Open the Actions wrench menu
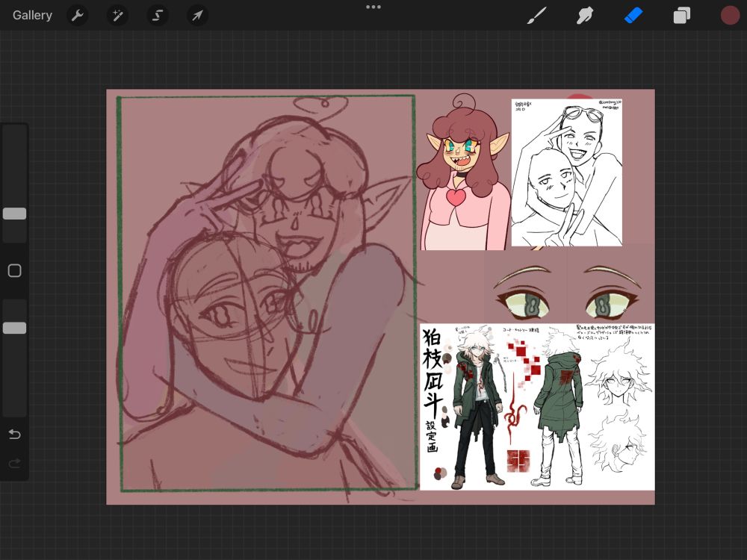 click(77, 16)
